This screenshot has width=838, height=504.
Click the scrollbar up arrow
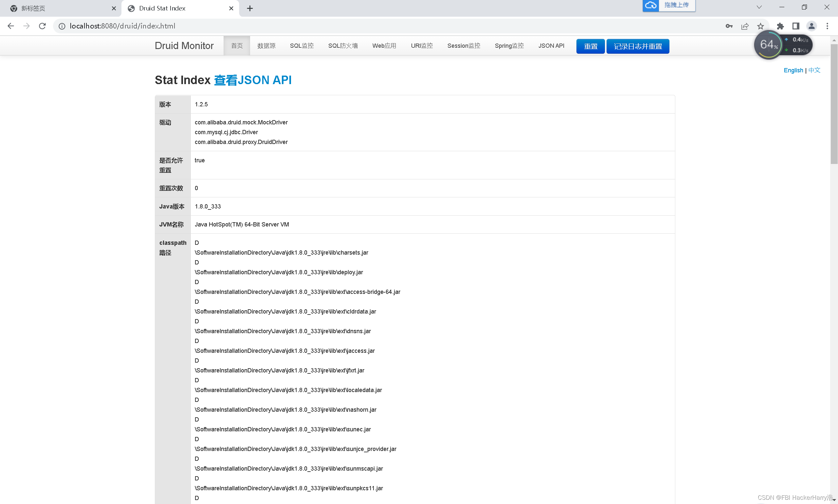[x=834, y=40]
